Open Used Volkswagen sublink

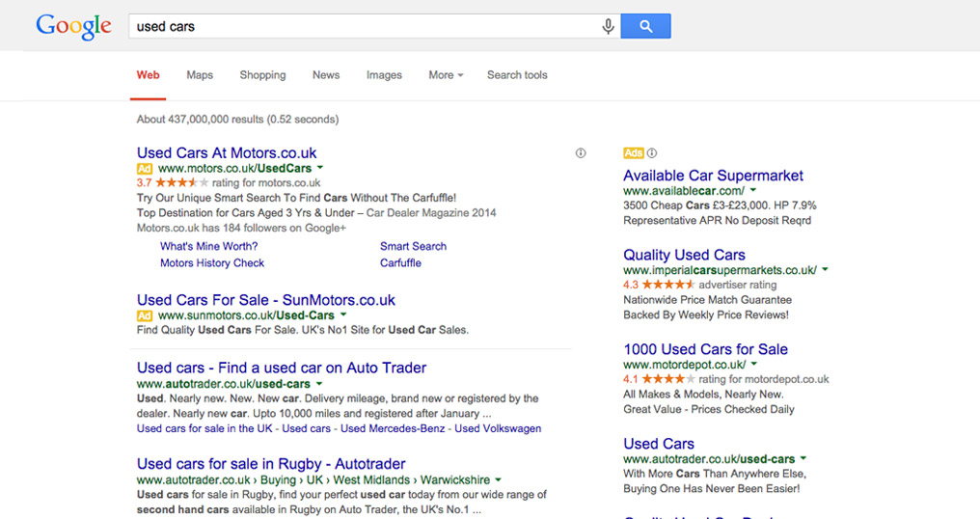498,428
